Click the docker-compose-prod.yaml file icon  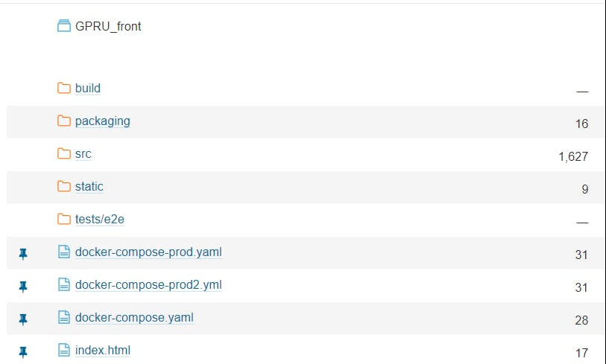[x=64, y=252]
